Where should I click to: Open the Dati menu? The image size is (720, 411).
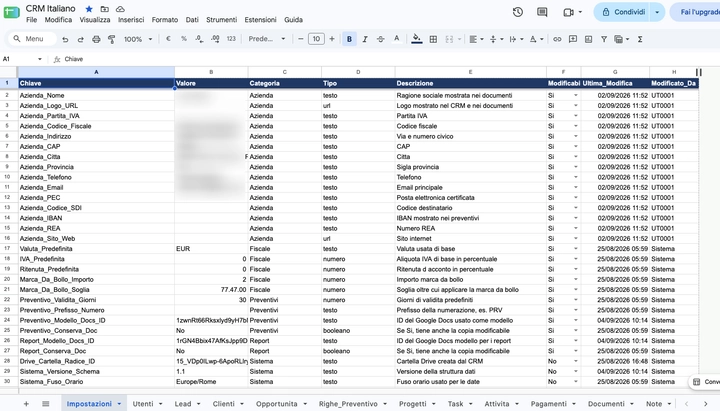(x=192, y=20)
